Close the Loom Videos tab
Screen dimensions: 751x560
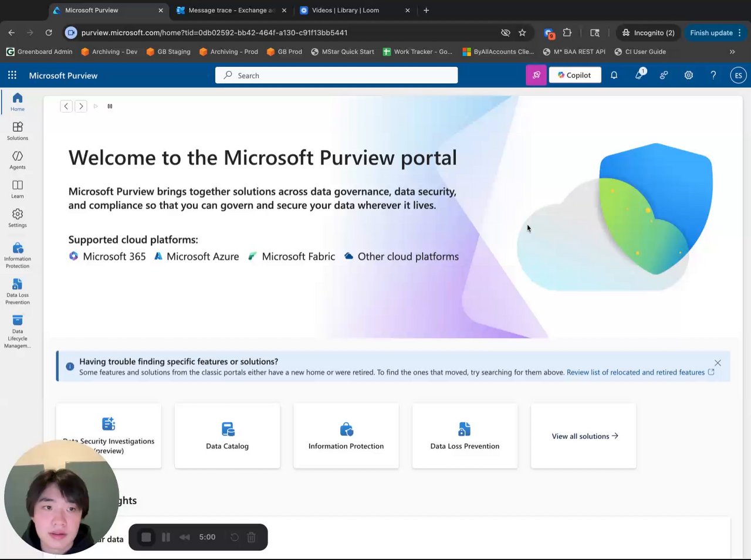tap(407, 11)
